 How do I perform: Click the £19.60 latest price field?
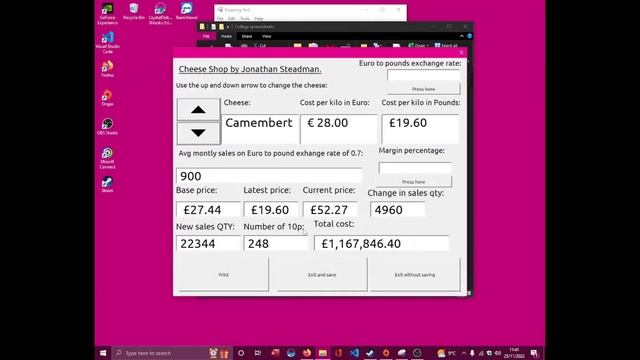tap(271, 209)
